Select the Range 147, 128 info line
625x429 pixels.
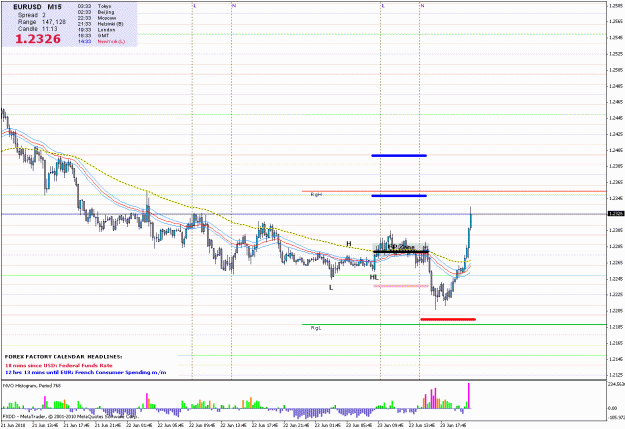[41, 22]
